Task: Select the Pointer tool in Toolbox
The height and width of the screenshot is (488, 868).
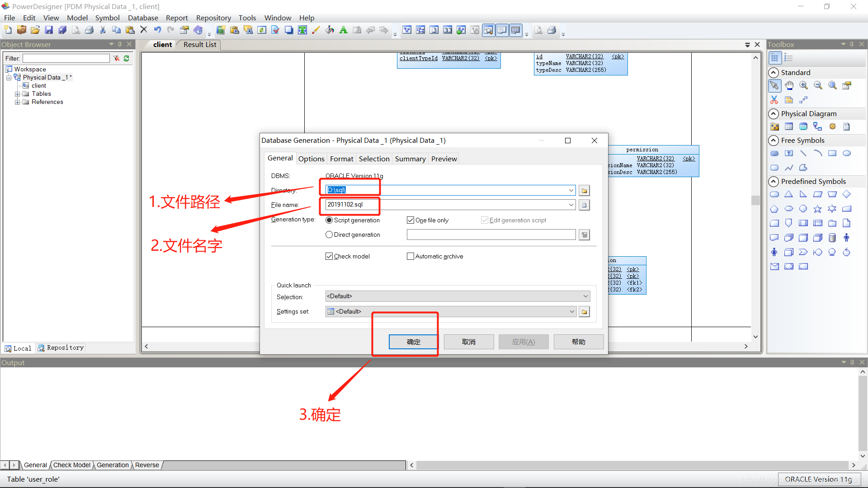Action: (x=774, y=85)
